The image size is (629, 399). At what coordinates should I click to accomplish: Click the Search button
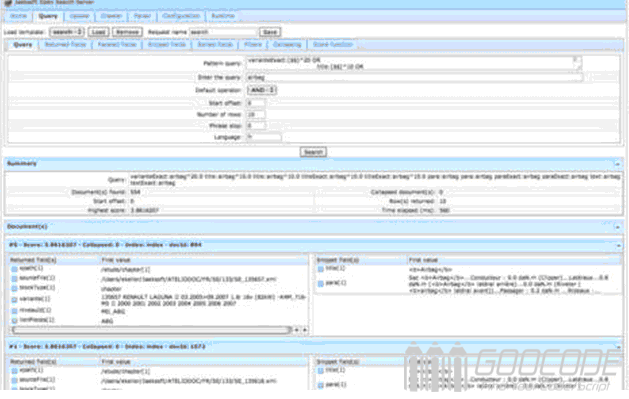coord(313,152)
